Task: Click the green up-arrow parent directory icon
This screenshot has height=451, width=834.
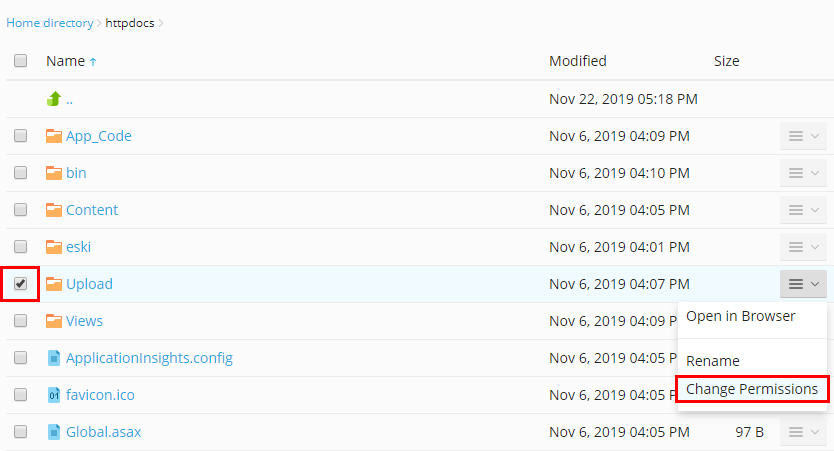Action: tap(54, 99)
